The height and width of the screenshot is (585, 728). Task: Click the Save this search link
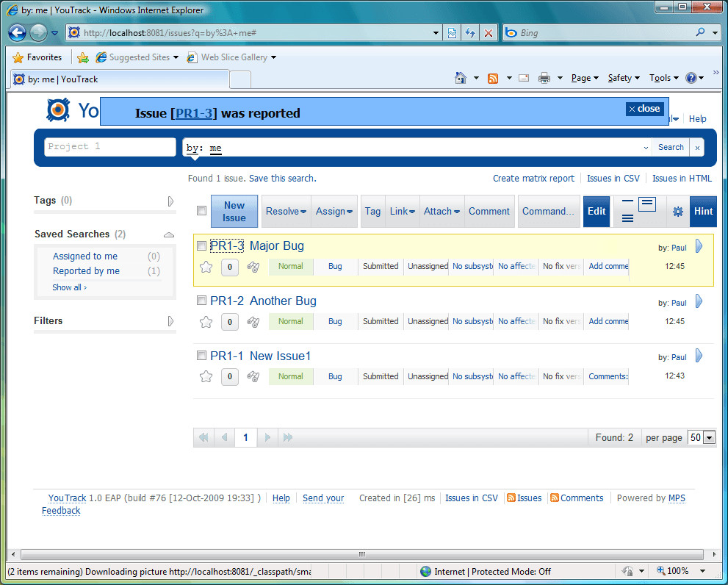(282, 179)
